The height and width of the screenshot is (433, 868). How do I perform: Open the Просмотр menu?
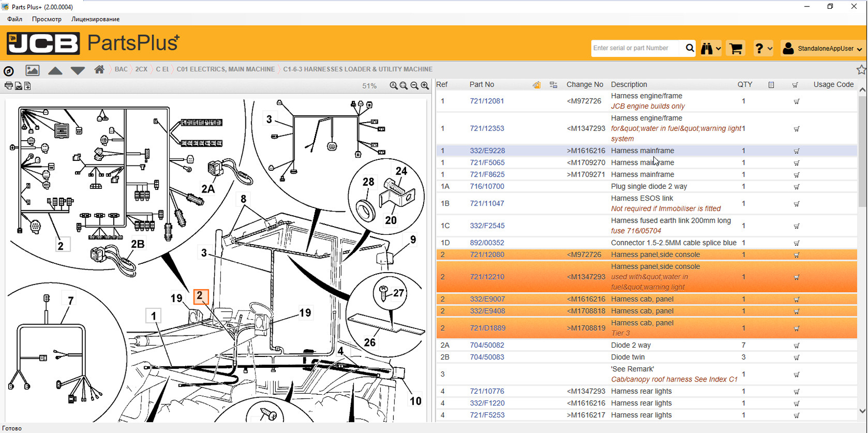47,19
